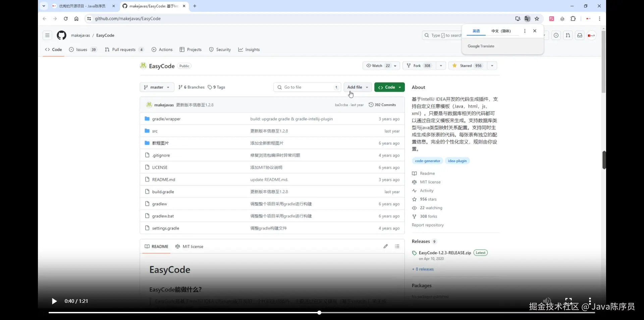Open the settings.gradle file

[x=166, y=228]
